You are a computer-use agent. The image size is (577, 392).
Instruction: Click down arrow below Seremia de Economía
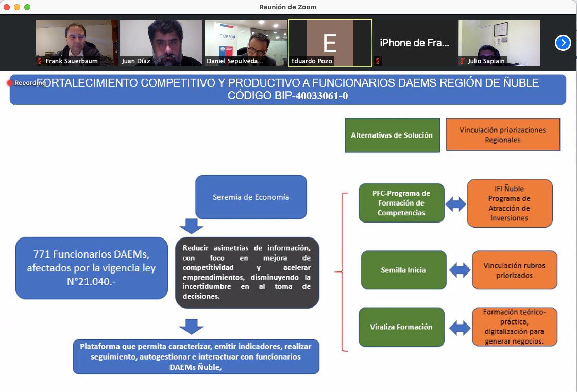(x=191, y=226)
